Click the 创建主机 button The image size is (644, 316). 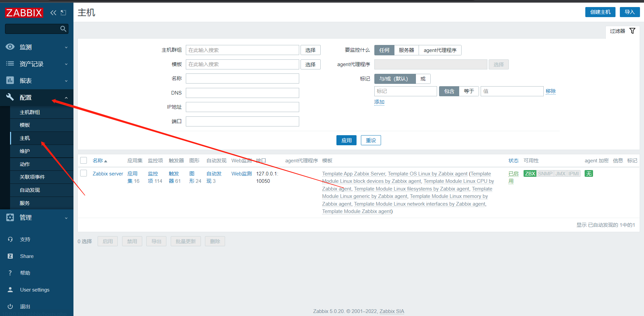point(600,12)
